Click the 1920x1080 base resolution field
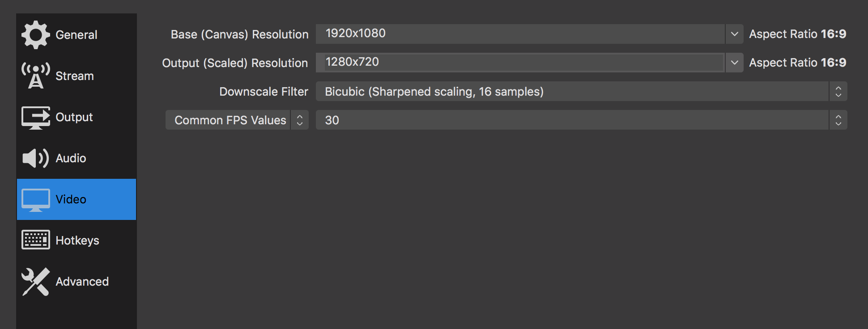This screenshot has width=868, height=329. (520, 34)
